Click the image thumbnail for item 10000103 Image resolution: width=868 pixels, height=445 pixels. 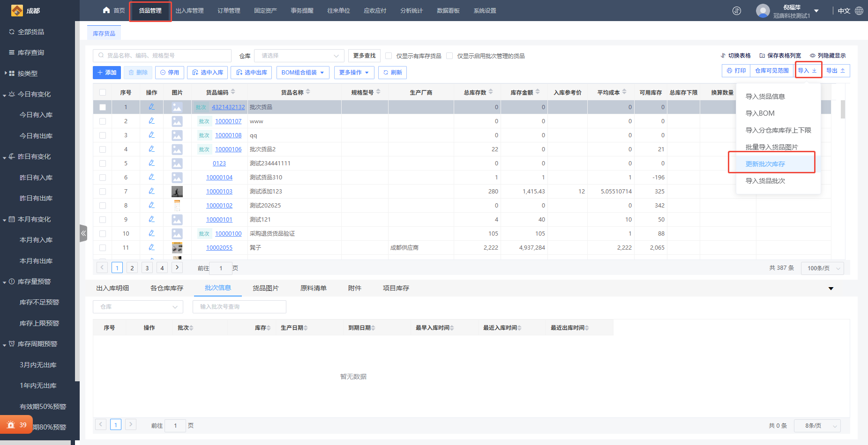177,191
